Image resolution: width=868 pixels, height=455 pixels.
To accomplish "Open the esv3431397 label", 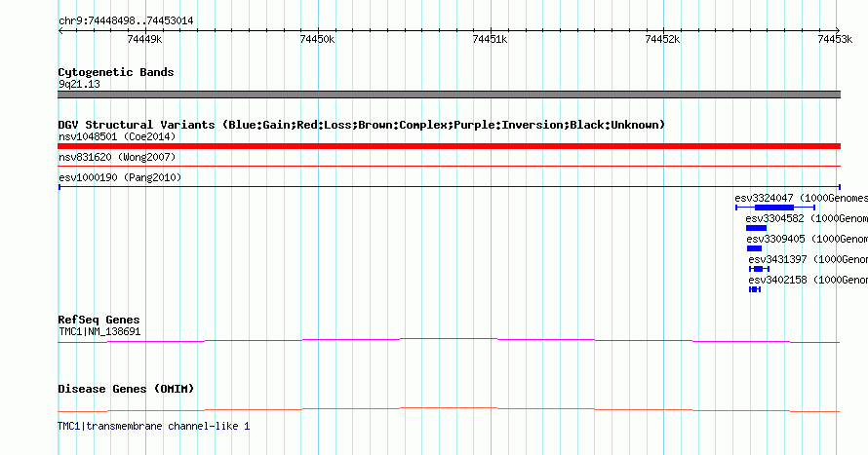I will pos(809,259).
